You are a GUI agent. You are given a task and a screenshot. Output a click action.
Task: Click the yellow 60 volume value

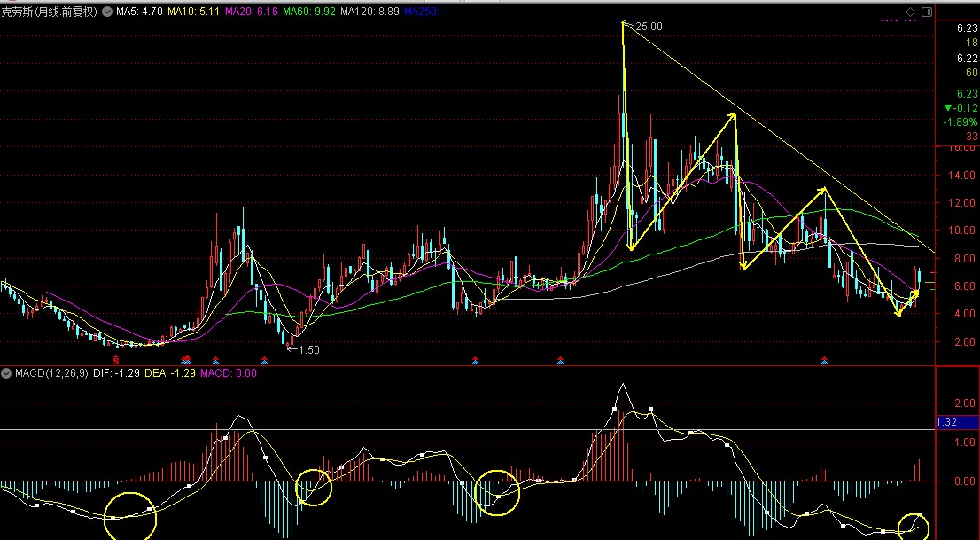972,73
